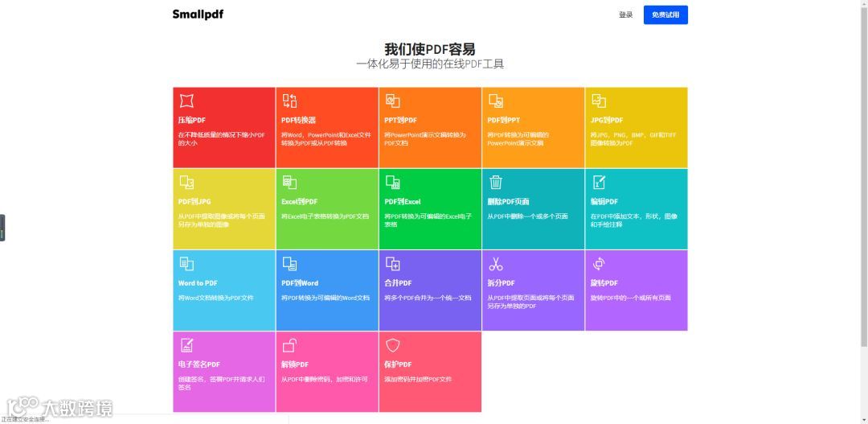This screenshot has height=424, width=868.
Task: Choose the scissors 拆分PDF icon
Action: point(495,264)
